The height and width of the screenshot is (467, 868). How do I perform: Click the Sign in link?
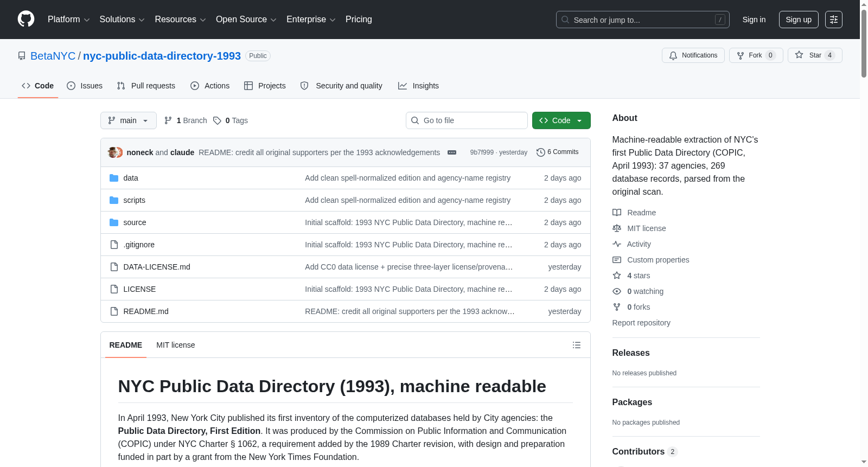(x=754, y=20)
